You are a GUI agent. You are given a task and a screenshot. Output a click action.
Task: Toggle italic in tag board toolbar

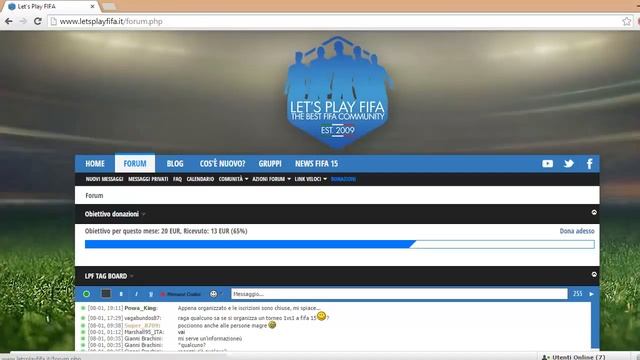click(x=136, y=294)
